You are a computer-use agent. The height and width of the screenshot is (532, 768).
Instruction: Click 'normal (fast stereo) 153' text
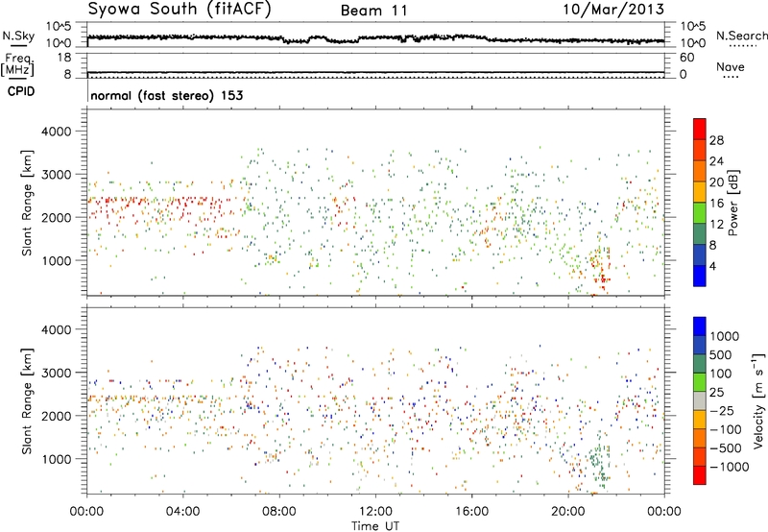coord(166,95)
